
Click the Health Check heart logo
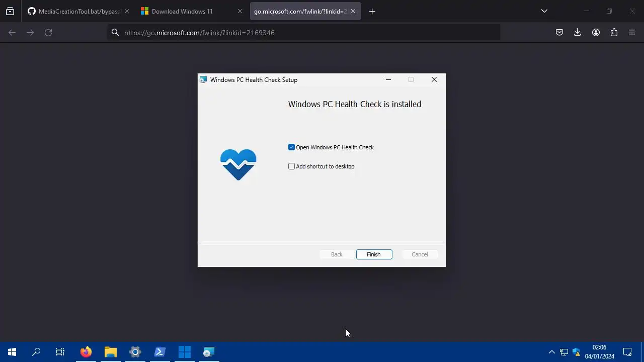(238, 164)
